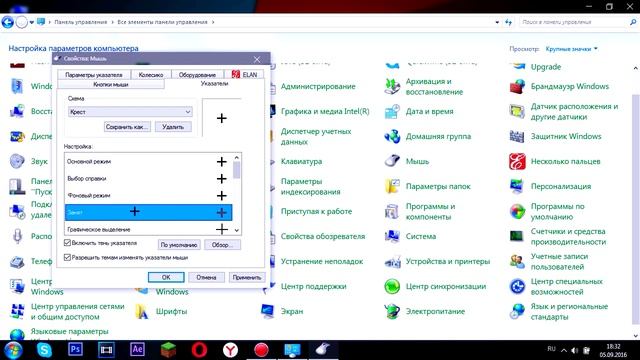Viewport: 640px width, 360px height.
Task: Switch to Параметры указателя tab
Action: coord(93,75)
